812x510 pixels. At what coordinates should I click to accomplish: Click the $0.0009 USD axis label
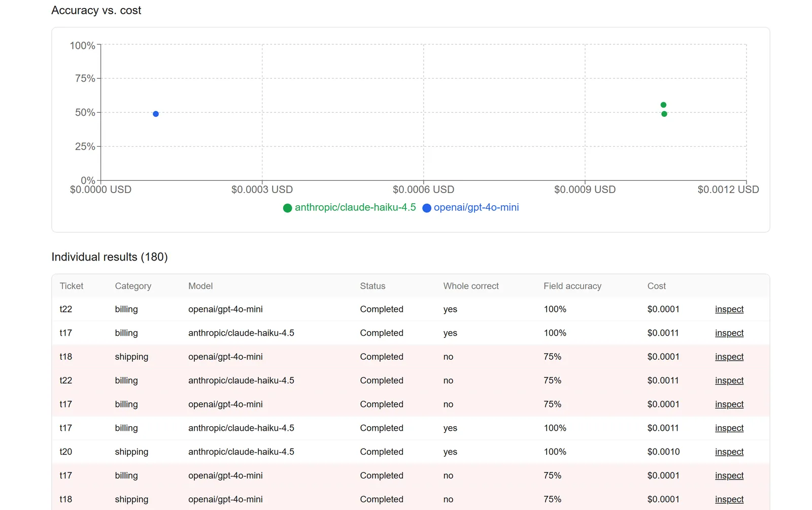(x=585, y=189)
